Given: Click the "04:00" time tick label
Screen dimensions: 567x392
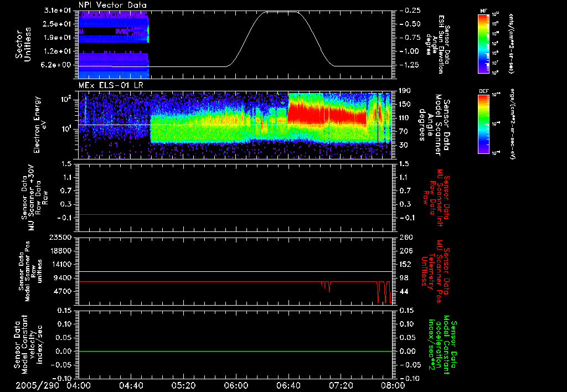Looking at the screenshot, I should [x=79, y=386].
